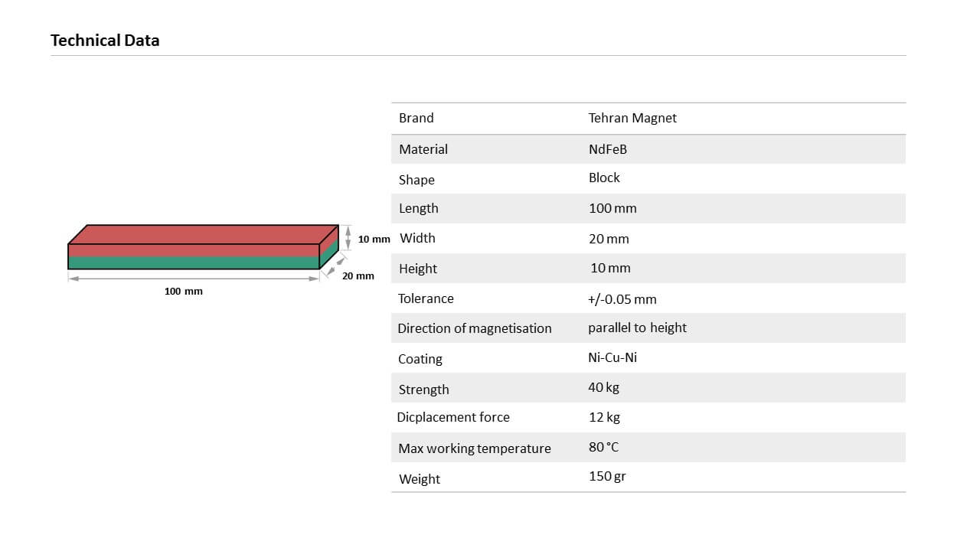980x551 pixels.
Task: Click the 40 kg strength value
Action: [x=603, y=387]
